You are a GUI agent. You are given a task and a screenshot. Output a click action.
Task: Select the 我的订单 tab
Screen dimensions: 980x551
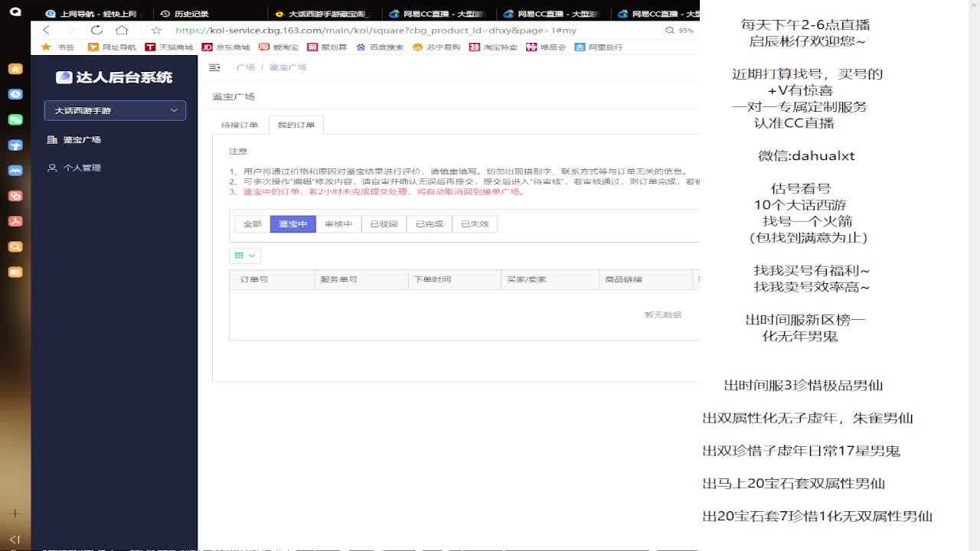(296, 125)
